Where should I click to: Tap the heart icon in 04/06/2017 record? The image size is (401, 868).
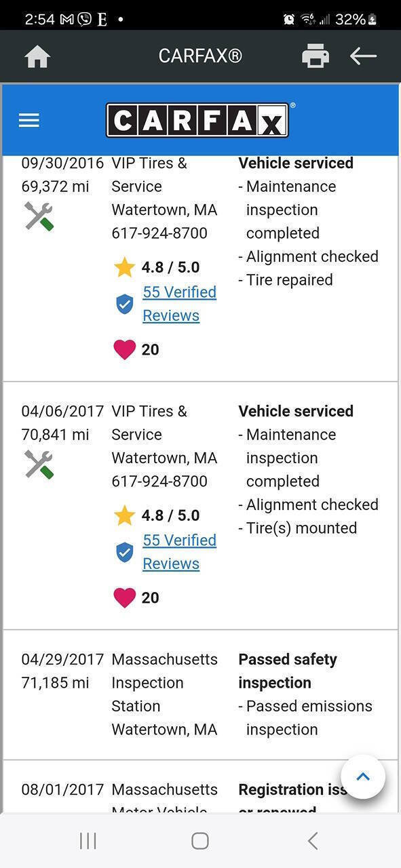pos(124,597)
